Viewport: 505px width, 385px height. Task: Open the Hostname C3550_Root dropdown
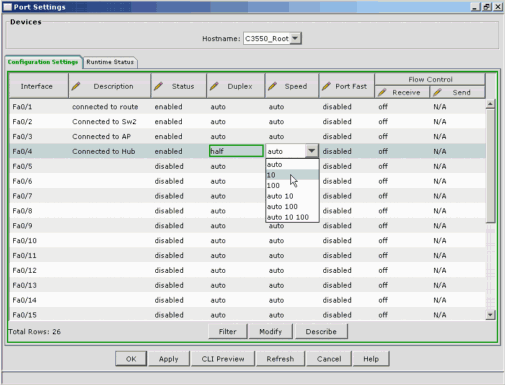click(295, 38)
